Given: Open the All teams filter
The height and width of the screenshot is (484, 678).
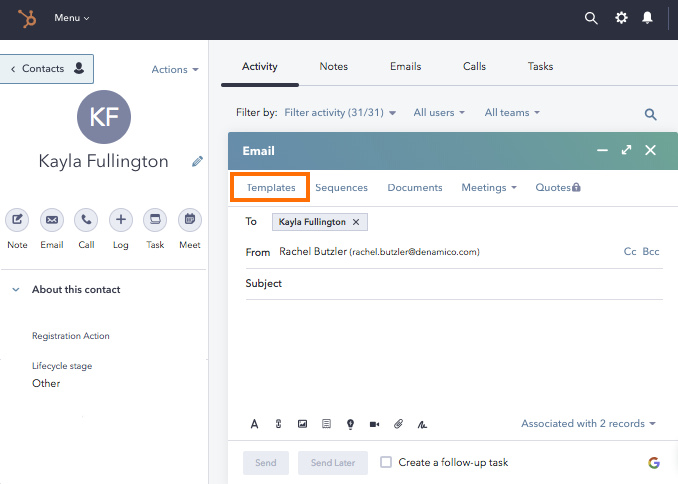Looking at the screenshot, I should [512, 112].
